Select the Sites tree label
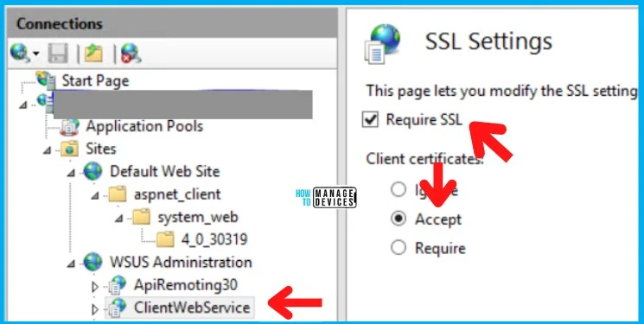 (x=101, y=149)
